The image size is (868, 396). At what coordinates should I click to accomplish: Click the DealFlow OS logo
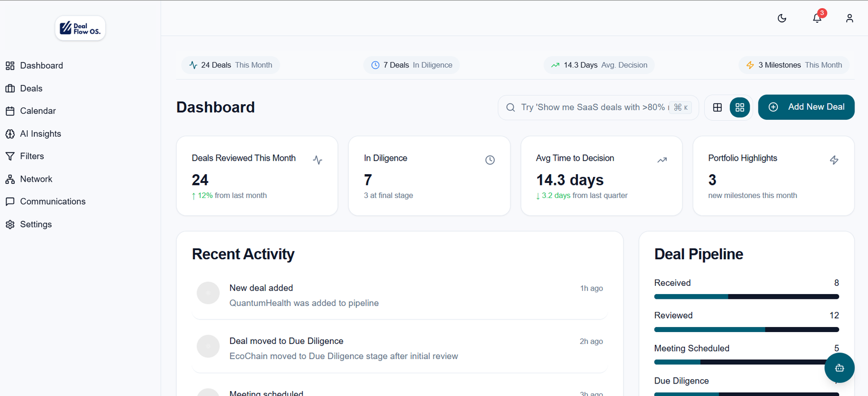pos(80,28)
